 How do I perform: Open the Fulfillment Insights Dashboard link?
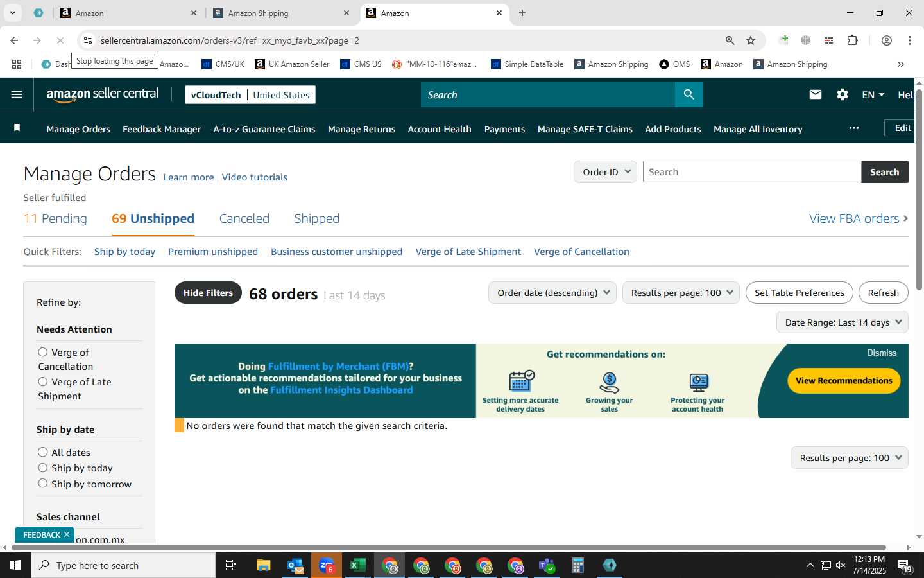(x=341, y=390)
